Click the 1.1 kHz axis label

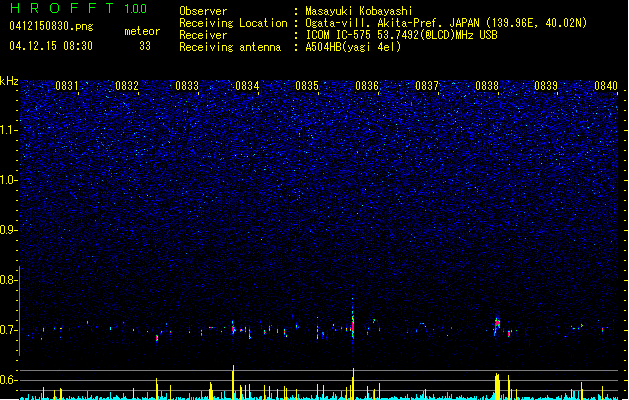(9, 130)
